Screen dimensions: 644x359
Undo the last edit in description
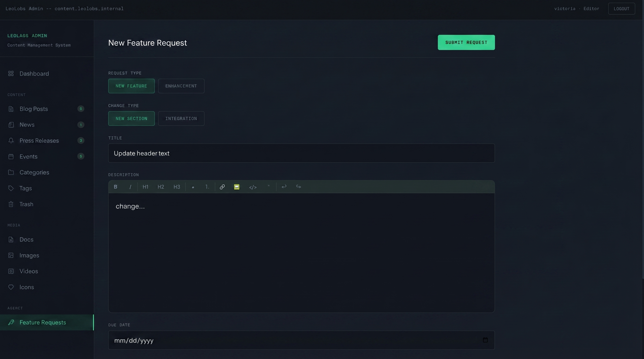(284, 187)
